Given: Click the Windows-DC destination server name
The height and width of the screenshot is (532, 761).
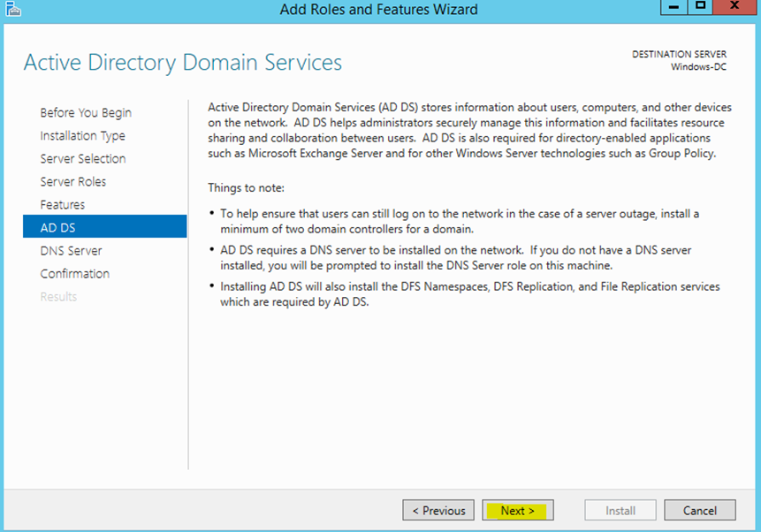Looking at the screenshot, I should (698, 67).
